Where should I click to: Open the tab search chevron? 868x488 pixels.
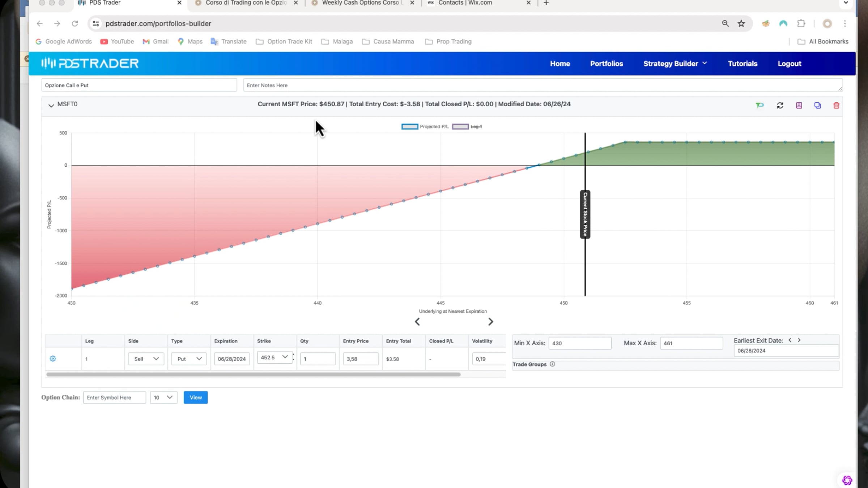(846, 3)
